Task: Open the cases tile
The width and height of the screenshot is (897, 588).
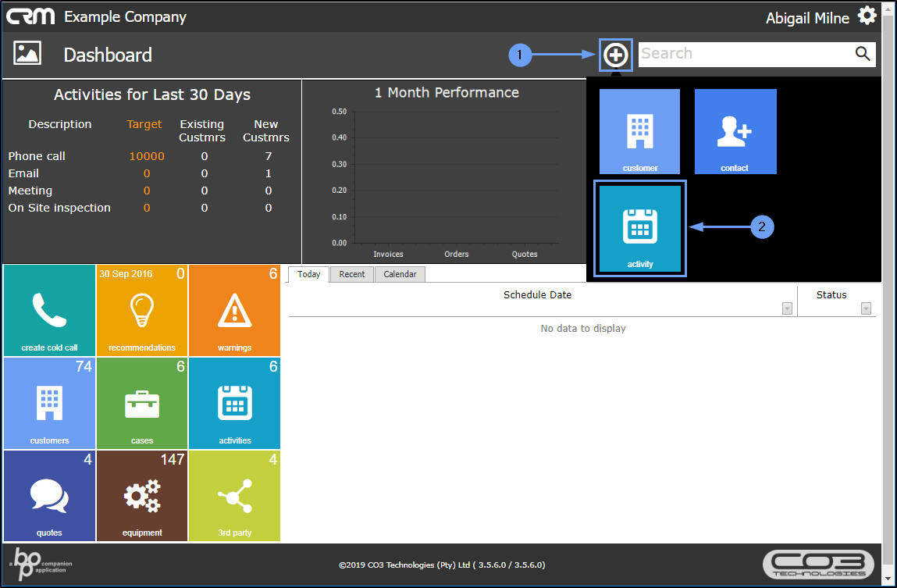Action: coord(142,403)
